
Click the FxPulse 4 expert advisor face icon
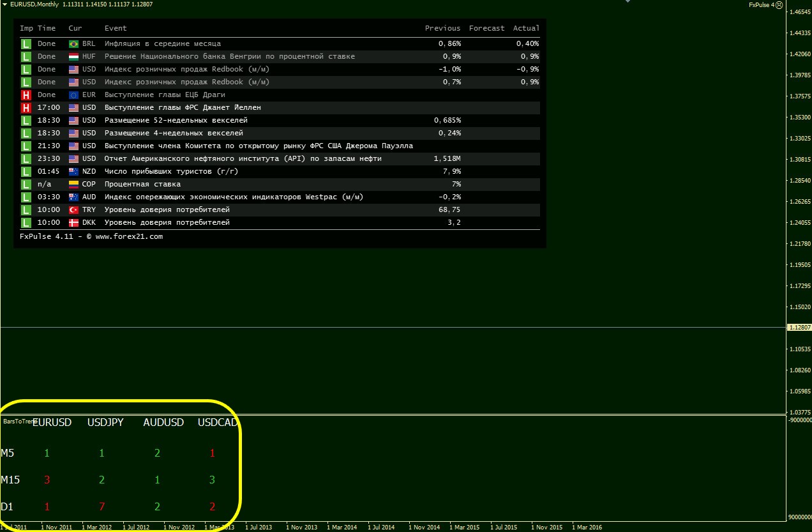(779, 4)
